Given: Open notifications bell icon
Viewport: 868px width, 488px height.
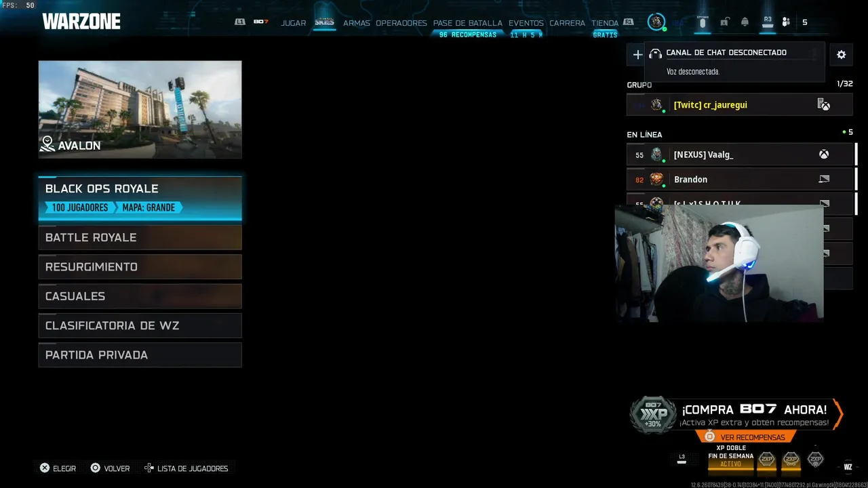Looking at the screenshot, I should click(745, 22).
